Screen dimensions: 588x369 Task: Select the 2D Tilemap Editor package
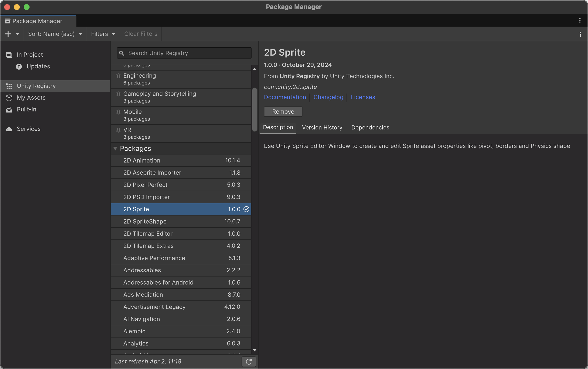[181, 234]
